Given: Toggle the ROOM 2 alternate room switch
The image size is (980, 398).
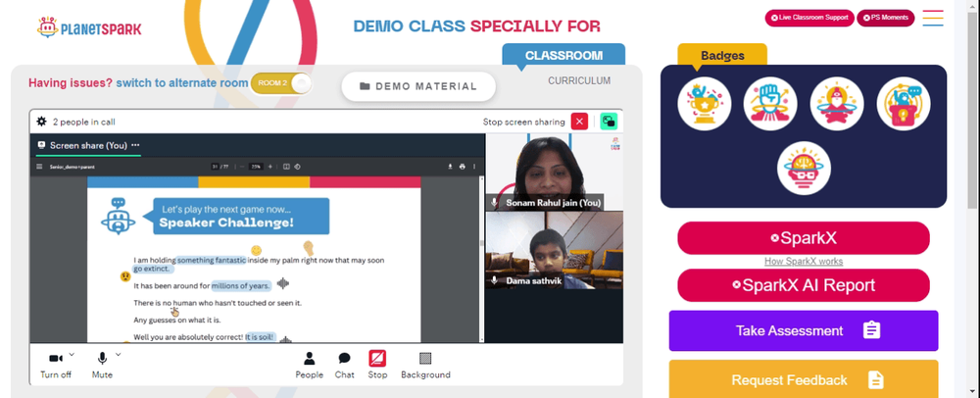Looking at the screenshot, I should pyautogui.click(x=280, y=83).
